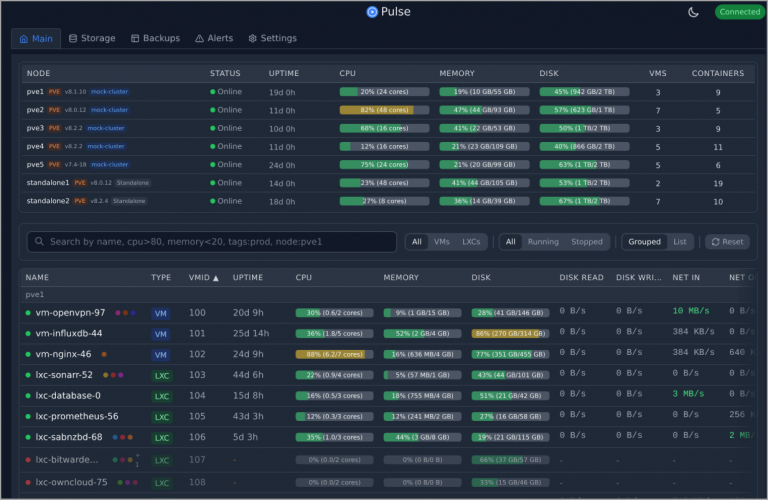Select guest vm-openvpn-97

[70, 312]
